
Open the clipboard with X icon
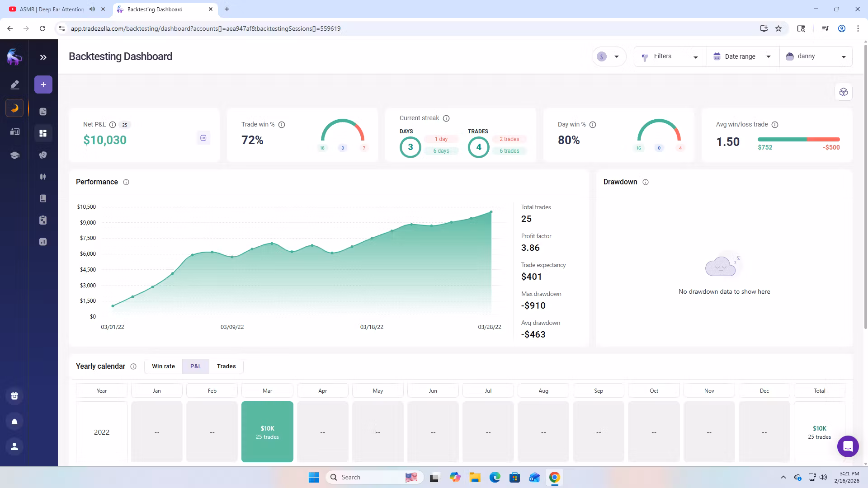pos(43,220)
